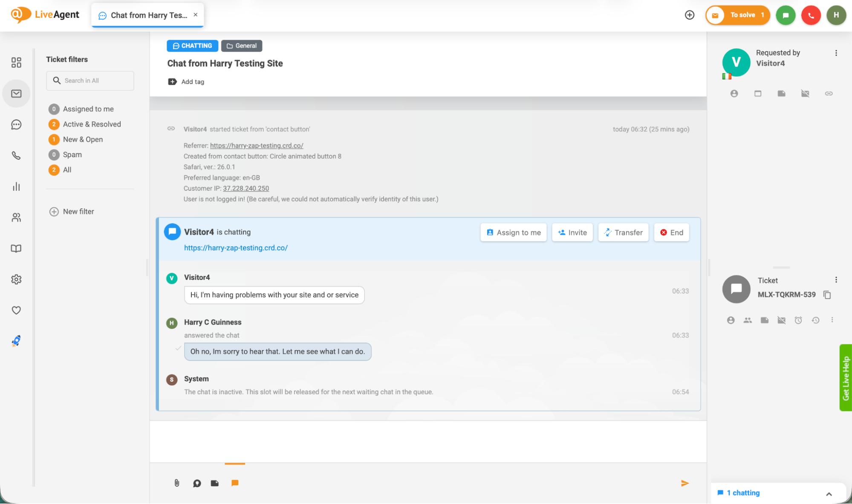End the chat with Visitor4
Viewport: 852px width, 504px height.
point(671,232)
